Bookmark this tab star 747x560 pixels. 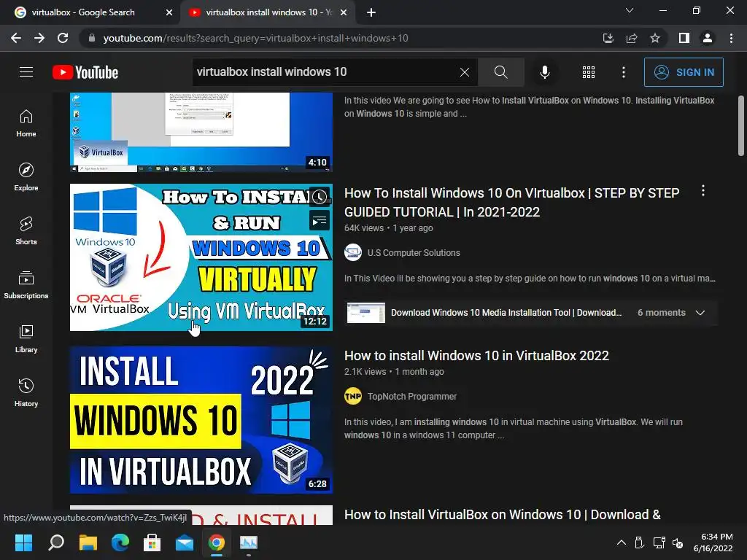coord(655,38)
